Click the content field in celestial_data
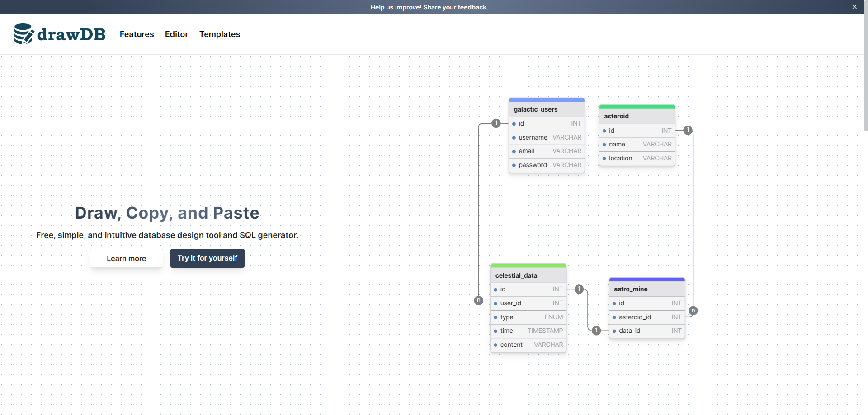 (x=528, y=345)
